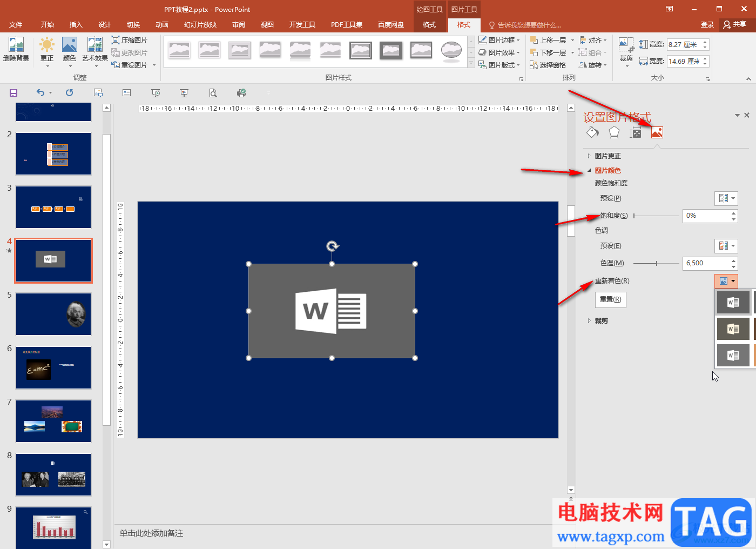Open Color (颜色) menu in ribbon
The image size is (756, 549).
pyautogui.click(x=70, y=52)
